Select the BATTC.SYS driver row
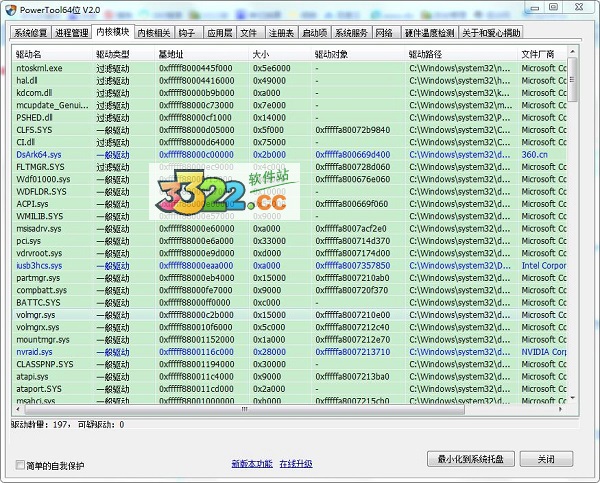The image size is (600, 483). click(290, 302)
